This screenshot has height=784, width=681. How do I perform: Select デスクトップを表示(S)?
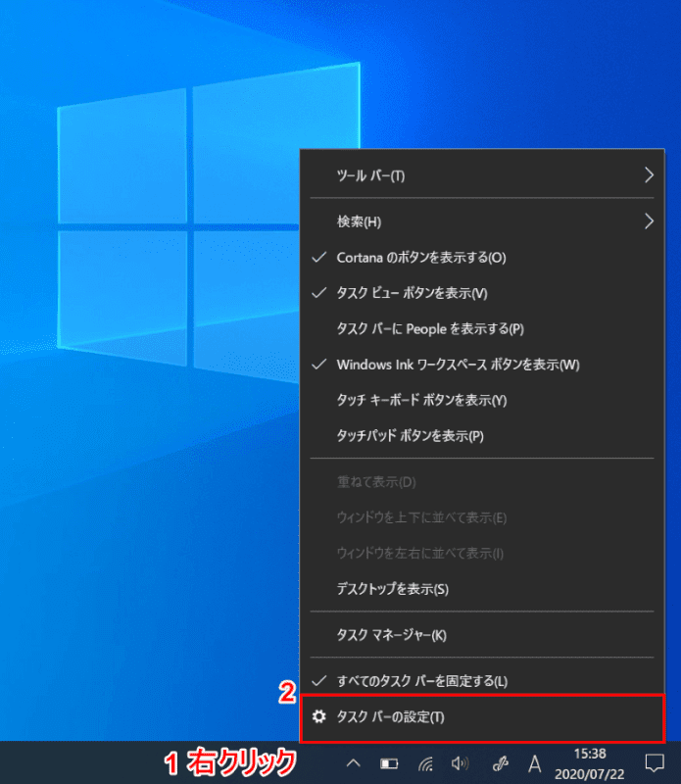pyautogui.click(x=482, y=589)
